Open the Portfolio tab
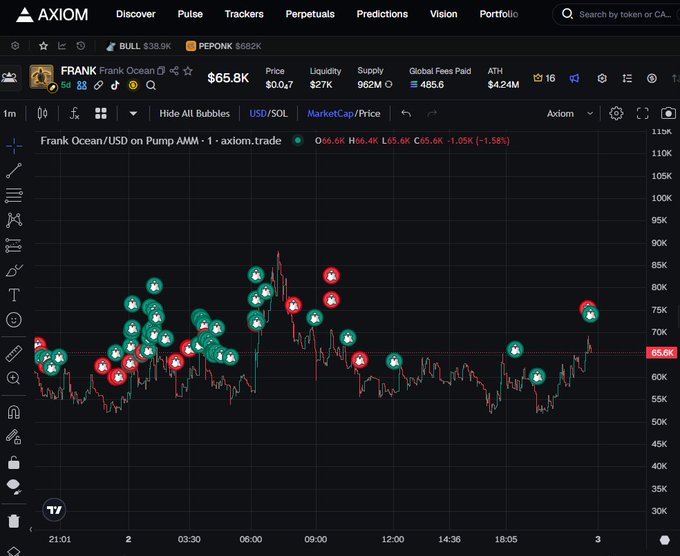The width and height of the screenshot is (680, 556). [x=499, y=14]
